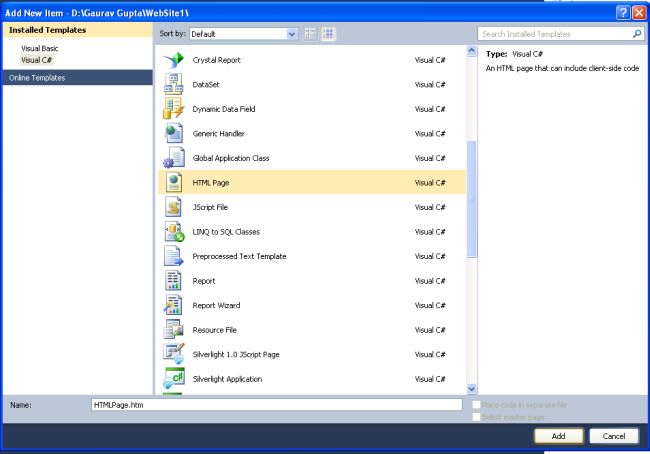Enable Place code in separate file
Viewport: 650px width, 454px height.
tap(476, 405)
